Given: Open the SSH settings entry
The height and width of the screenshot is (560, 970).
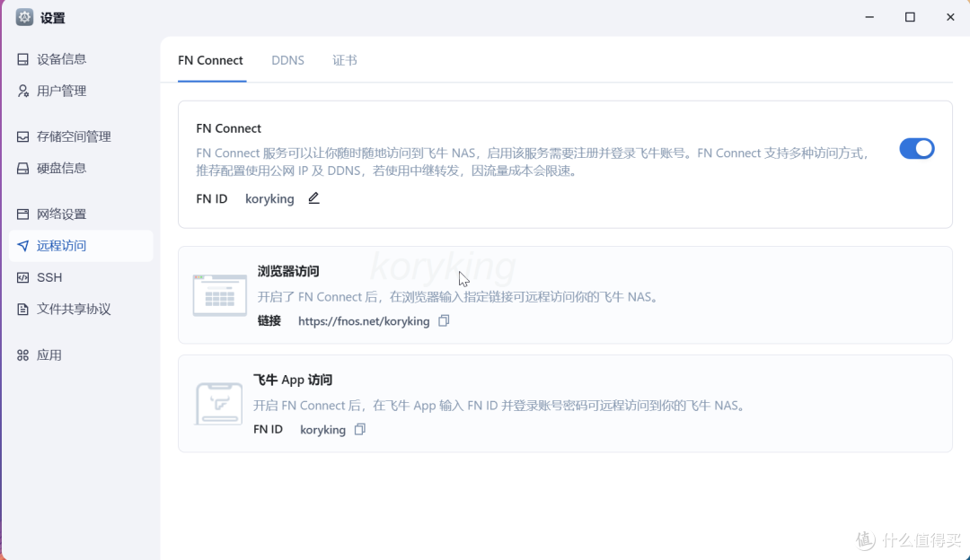Looking at the screenshot, I should click(x=81, y=277).
